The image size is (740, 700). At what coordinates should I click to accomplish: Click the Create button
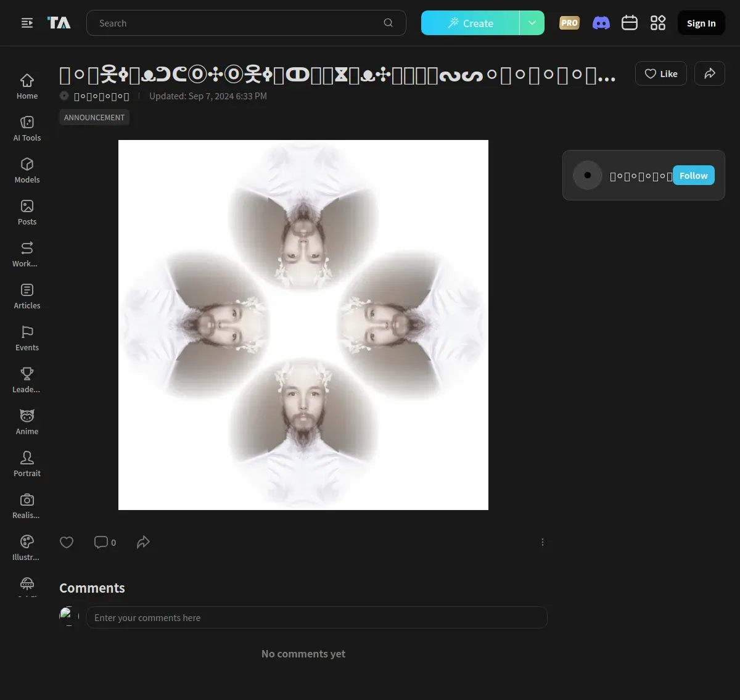tap(471, 23)
